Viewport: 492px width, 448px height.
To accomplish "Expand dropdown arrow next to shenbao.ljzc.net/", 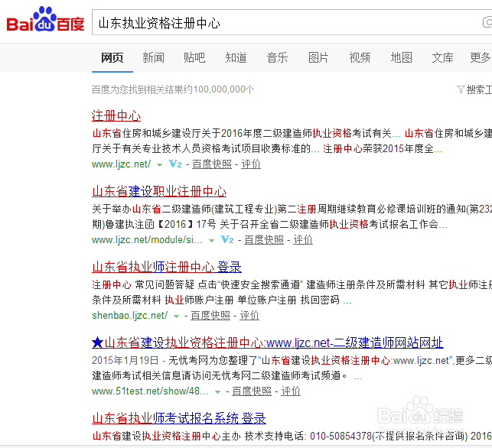I will [x=176, y=317].
